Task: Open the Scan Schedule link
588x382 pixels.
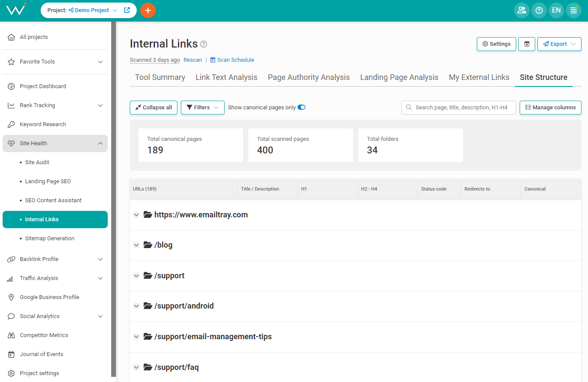Action: tap(232, 60)
